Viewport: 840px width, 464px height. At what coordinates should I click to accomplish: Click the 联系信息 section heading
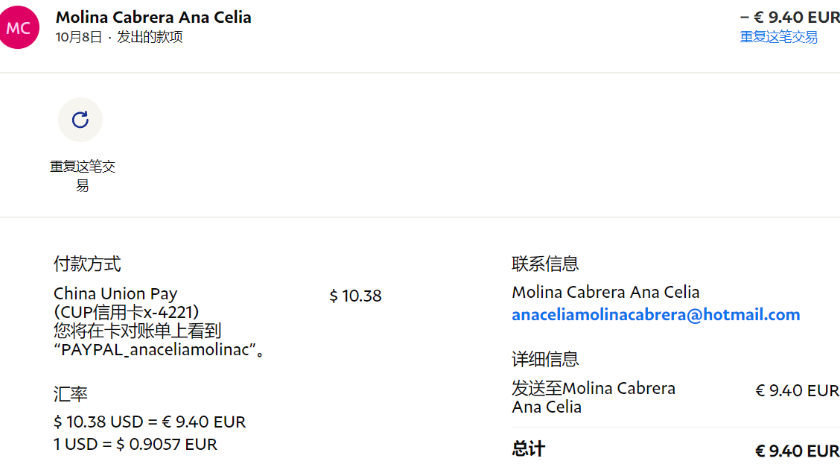(545, 264)
